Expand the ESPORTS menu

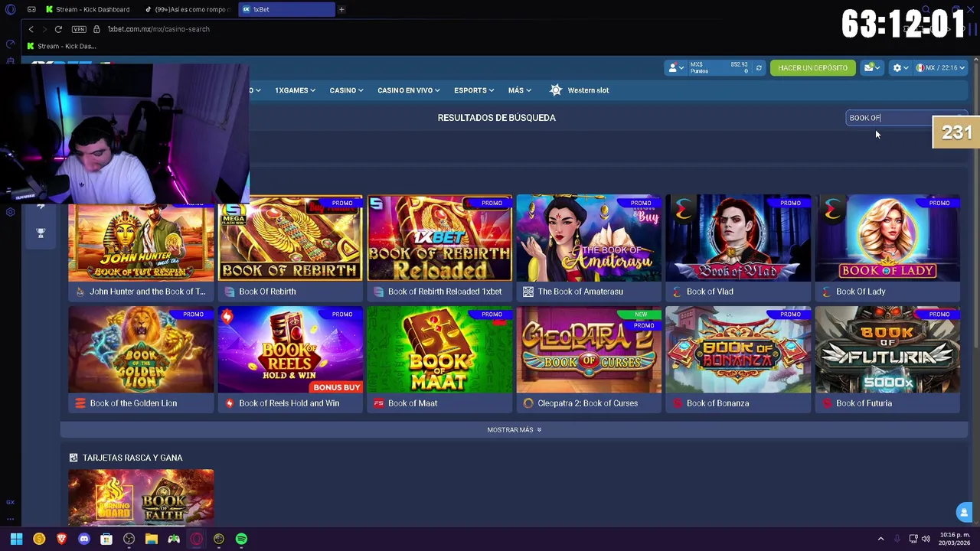473,90
